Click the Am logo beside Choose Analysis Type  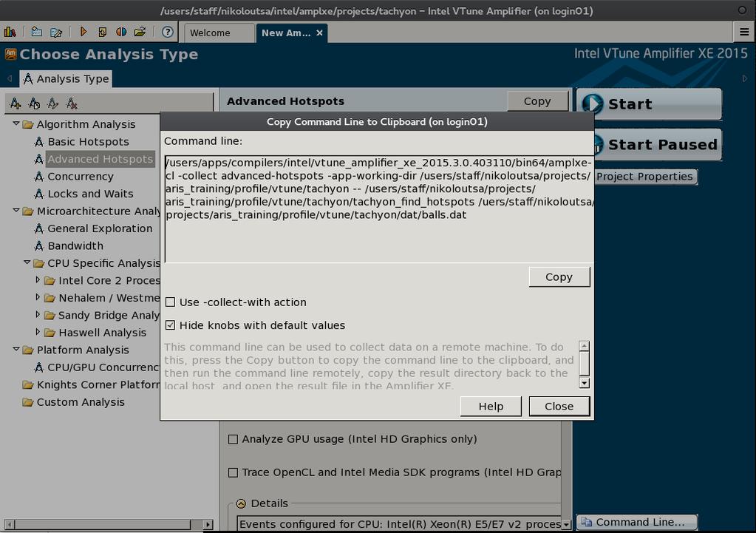(10, 54)
